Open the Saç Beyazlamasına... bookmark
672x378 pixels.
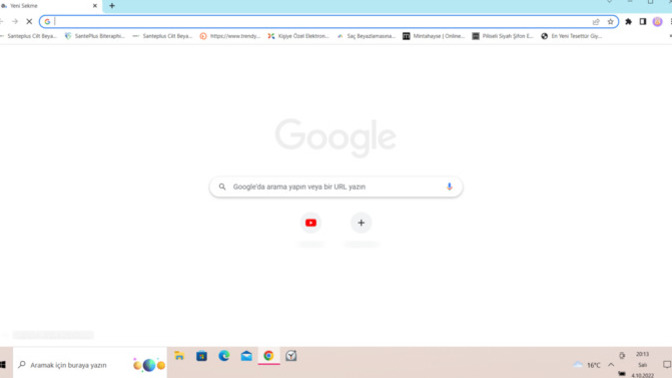coord(366,36)
